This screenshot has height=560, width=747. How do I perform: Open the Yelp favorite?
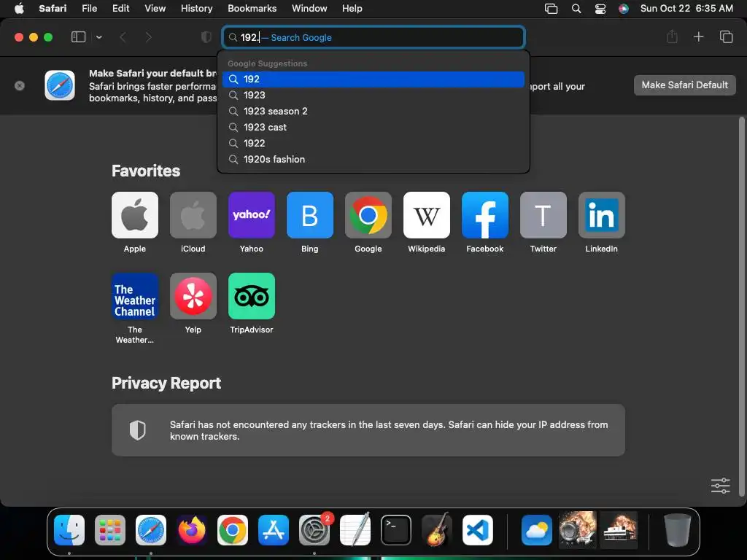[x=193, y=296]
